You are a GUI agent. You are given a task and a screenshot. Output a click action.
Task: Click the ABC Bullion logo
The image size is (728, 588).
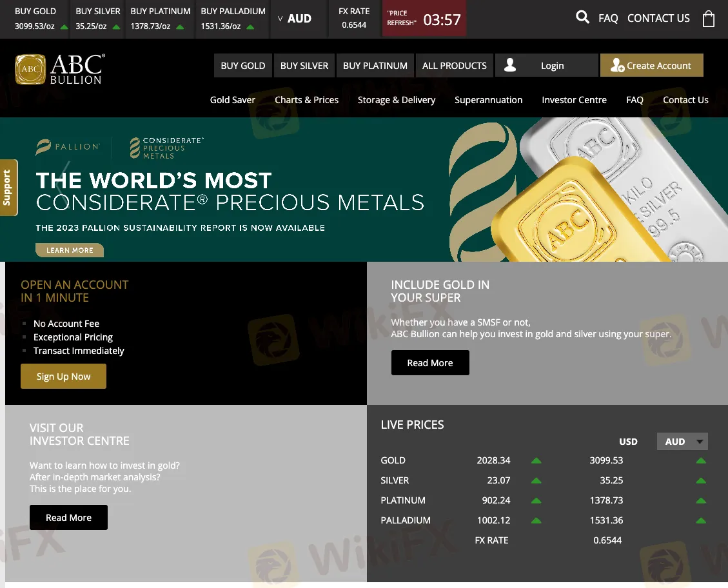click(x=59, y=67)
